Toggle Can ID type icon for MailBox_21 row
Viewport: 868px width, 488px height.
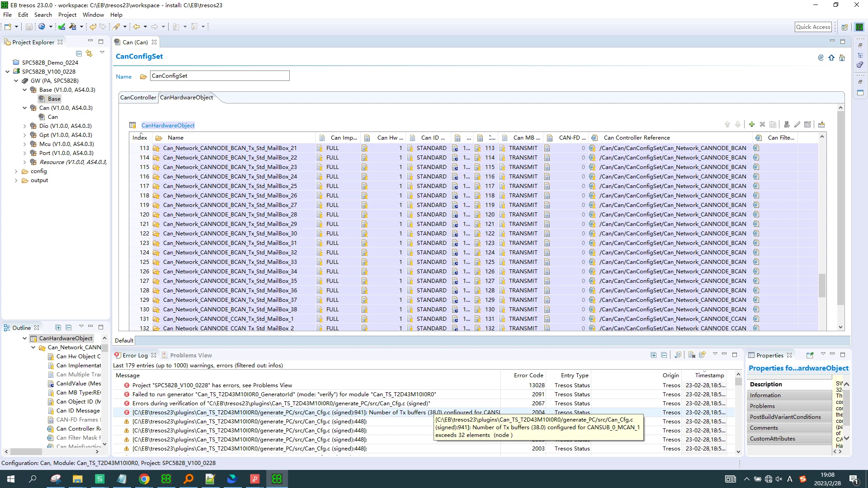point(410,148)
